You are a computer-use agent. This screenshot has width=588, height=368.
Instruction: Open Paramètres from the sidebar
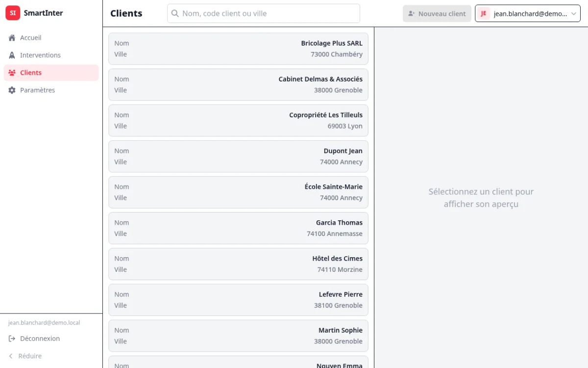tap(51, 90)
